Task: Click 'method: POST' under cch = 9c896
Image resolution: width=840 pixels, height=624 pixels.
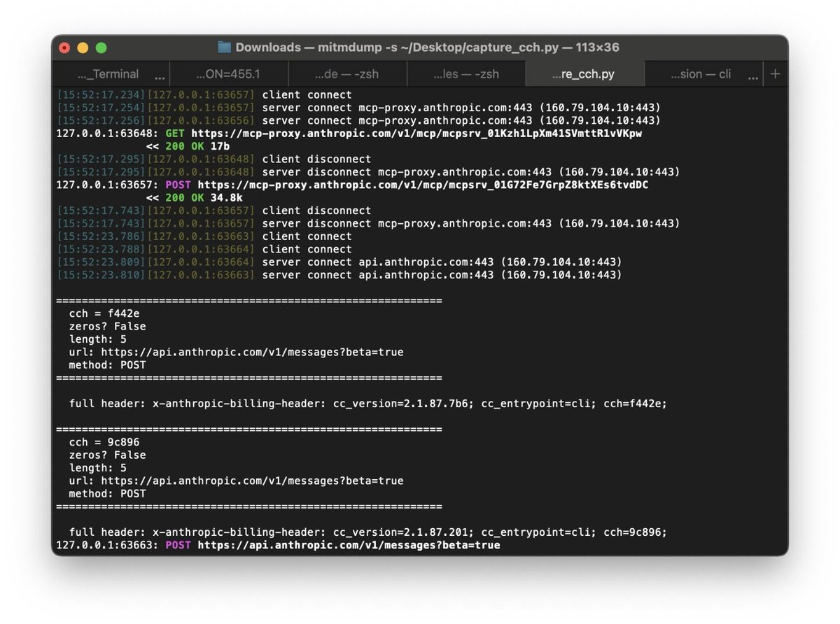Action: point(107,493)
